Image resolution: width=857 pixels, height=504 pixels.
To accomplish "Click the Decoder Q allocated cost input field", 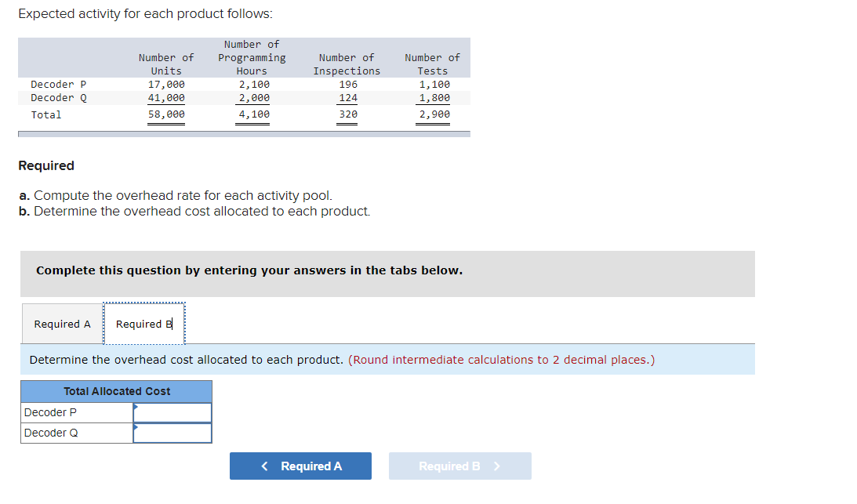I will point(172,432).
